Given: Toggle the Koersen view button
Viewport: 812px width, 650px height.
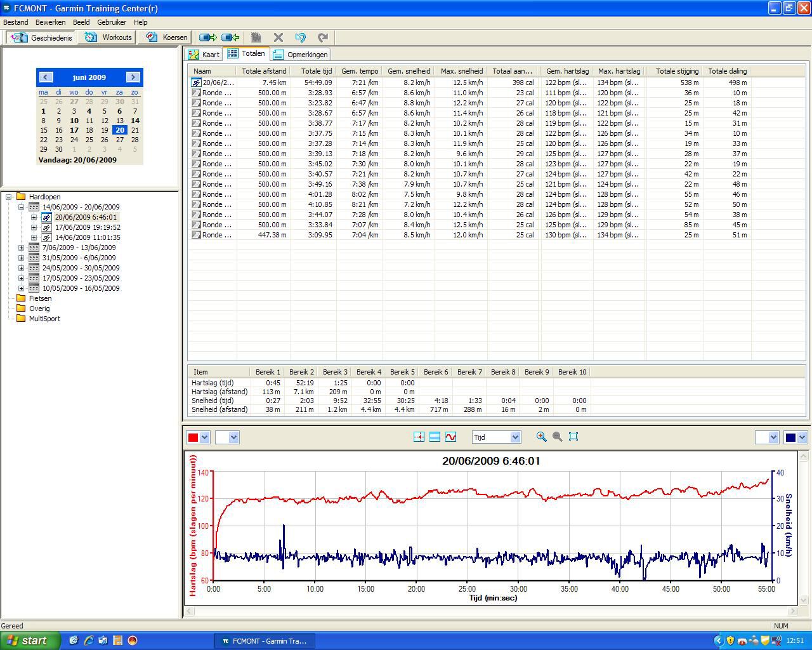Looking at the screenshot, I should tap(167, 37).
